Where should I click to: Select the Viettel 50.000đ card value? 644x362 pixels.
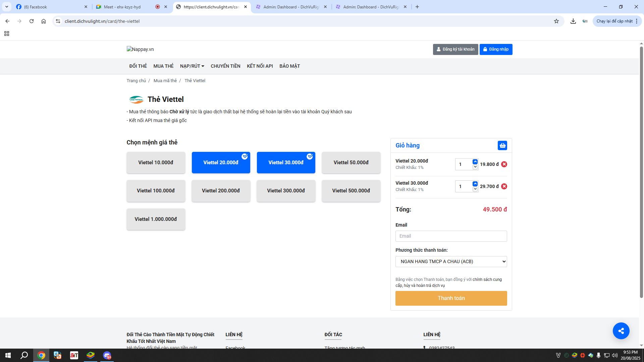pyautogui.click(x=351, y=163)
